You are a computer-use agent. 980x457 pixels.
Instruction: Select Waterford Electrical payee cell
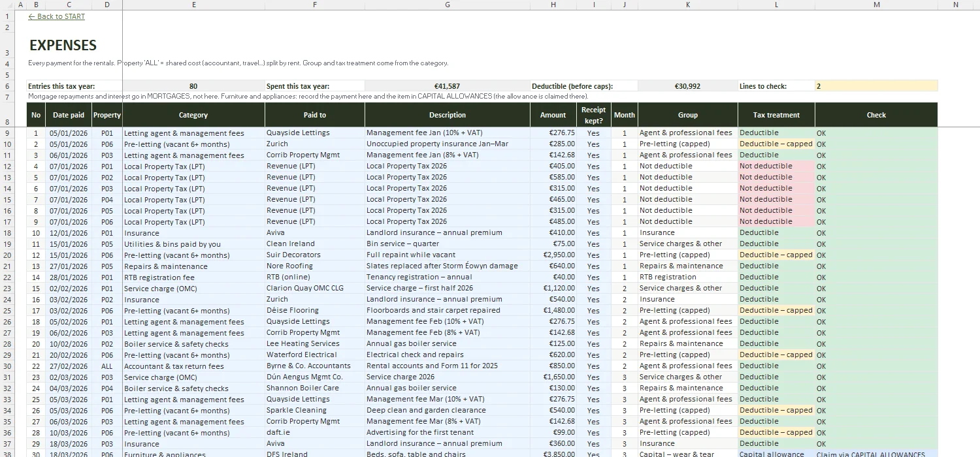315,355
